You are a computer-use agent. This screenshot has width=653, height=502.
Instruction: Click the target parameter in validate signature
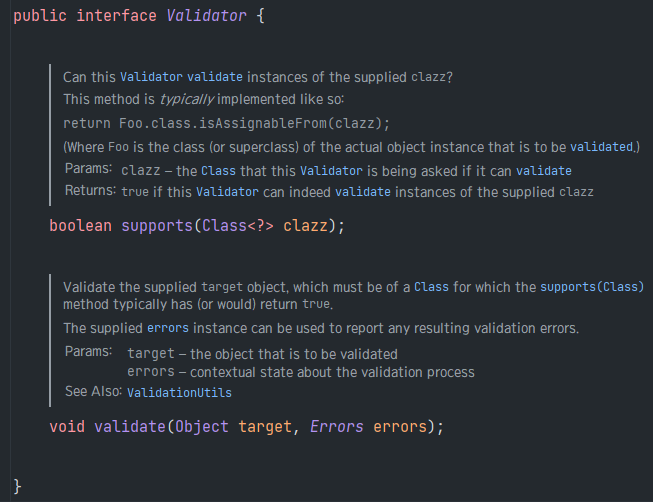[265, 427]
